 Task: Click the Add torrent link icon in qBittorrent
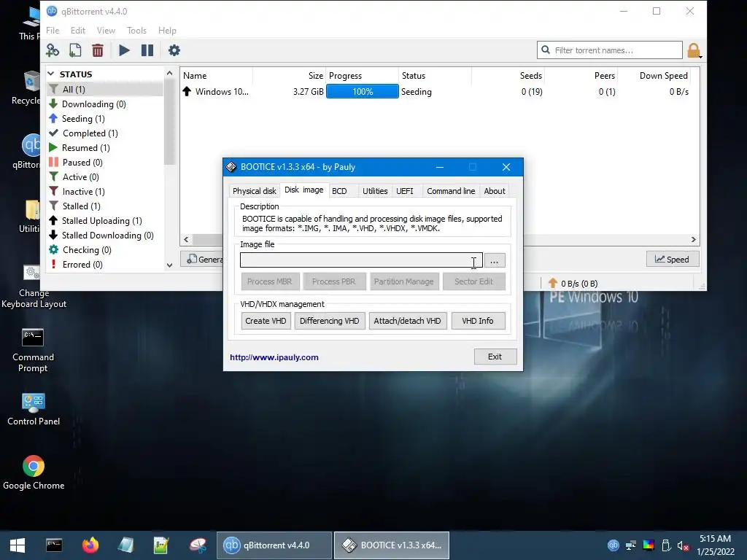tap(53, 50)
